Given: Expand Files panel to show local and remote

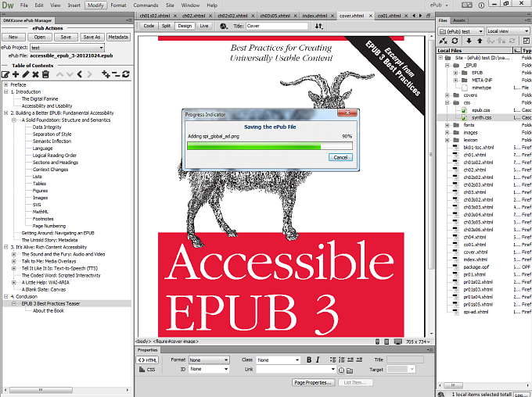Looking at the screenshot, I should pos(527,41).
